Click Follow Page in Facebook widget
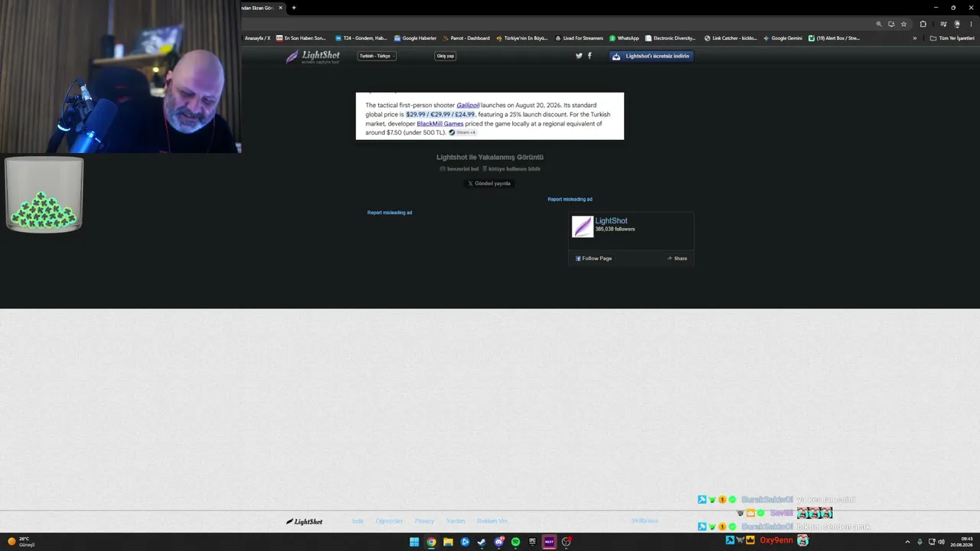Viewport: 980px width, 551px height. pos(594,259)
